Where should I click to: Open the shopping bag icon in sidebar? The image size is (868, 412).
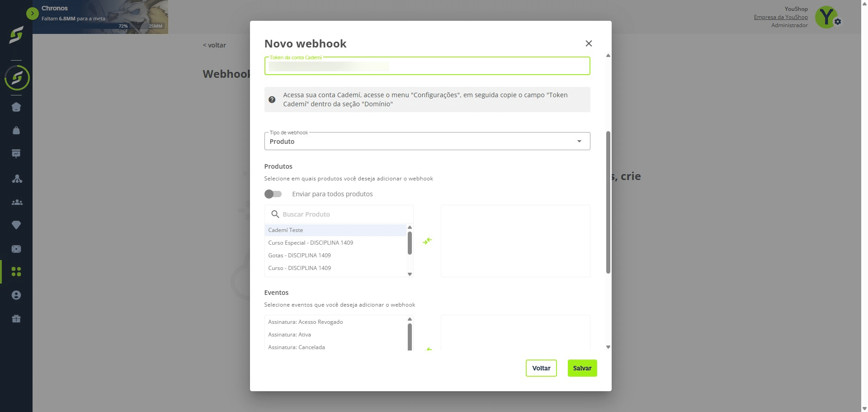[16, 131]
